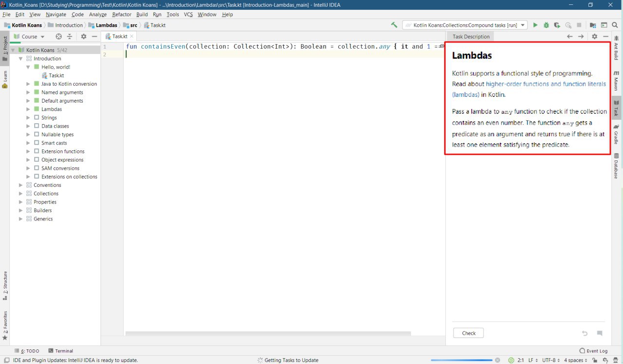Open the Gradle tool window

(616, 134)
